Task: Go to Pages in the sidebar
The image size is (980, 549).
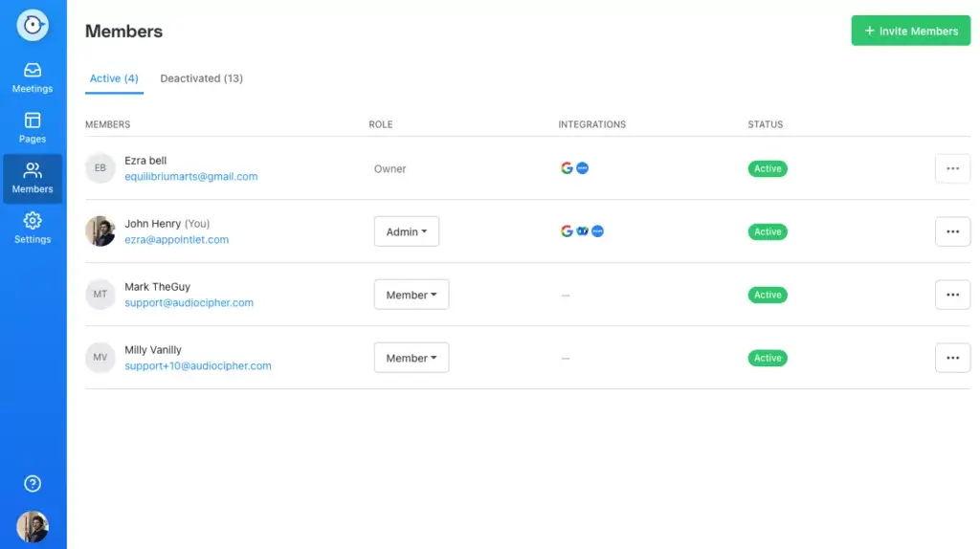Action: click(x=33, y=128)
